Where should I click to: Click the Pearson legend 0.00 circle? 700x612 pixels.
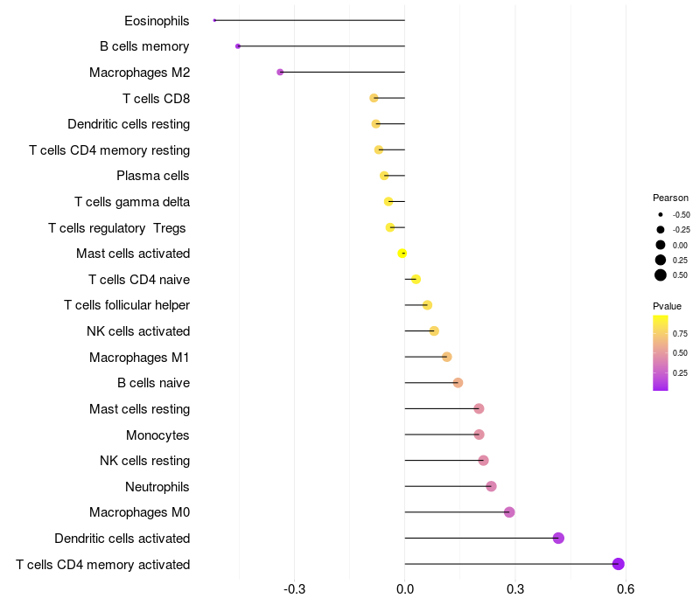point(661,245)
